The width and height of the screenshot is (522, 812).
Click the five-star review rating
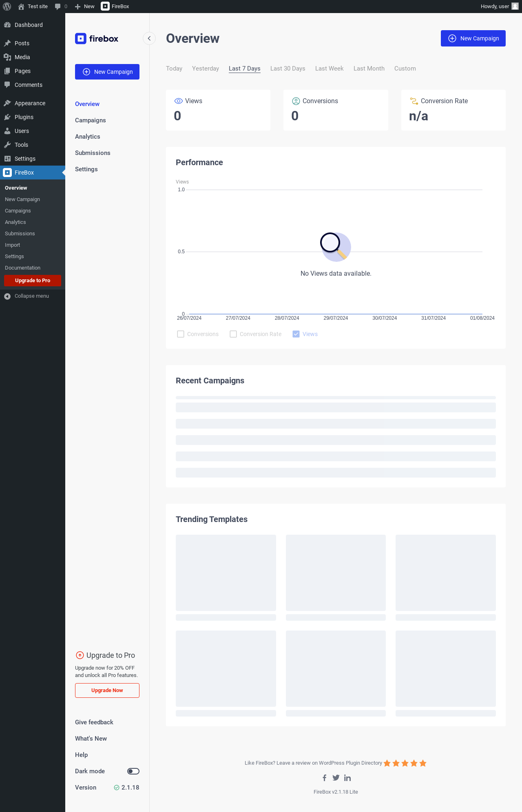(405, 763)
